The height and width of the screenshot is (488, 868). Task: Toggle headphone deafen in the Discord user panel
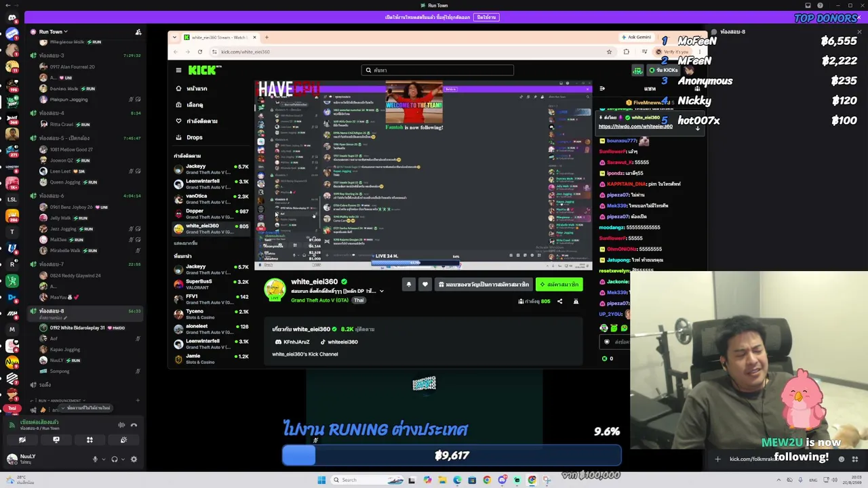coord(115,459)
